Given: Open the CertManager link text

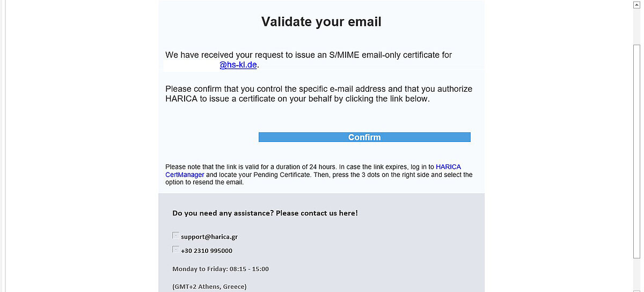Looking at the screenshot, I should (x=185, y=175).
